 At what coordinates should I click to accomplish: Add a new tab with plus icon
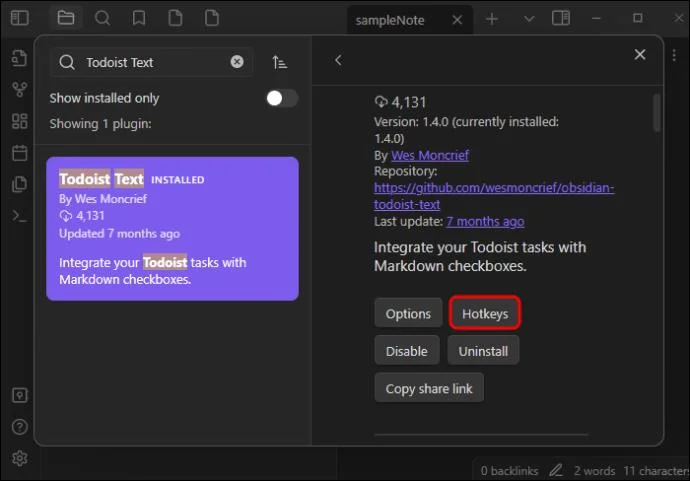point(492,19)
